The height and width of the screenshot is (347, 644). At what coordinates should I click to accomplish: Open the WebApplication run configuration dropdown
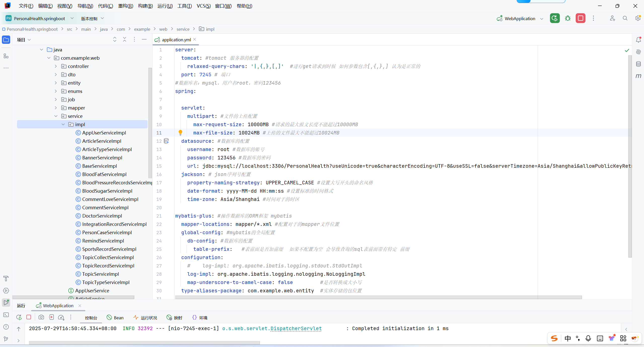tap(520, 18)
